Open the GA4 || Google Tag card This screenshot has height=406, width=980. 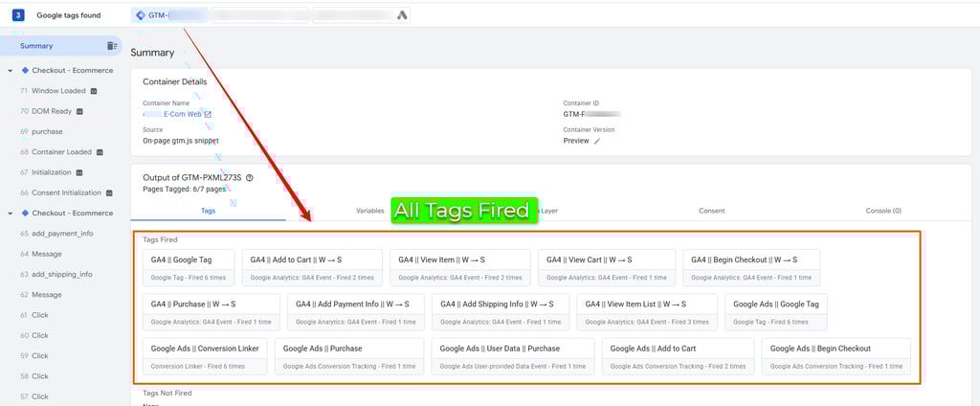pyautogui.click(x=189, y=268)
